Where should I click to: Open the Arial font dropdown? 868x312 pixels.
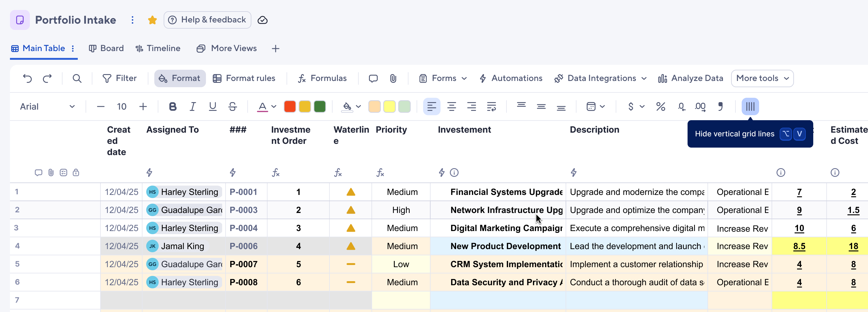(x=47, y=107)
